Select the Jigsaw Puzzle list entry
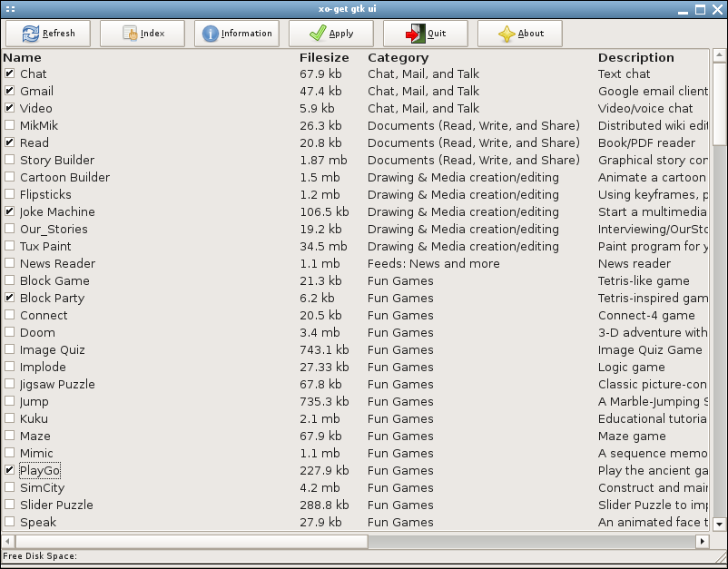This screenshot has height=569, width=728. tap(57, 384)
